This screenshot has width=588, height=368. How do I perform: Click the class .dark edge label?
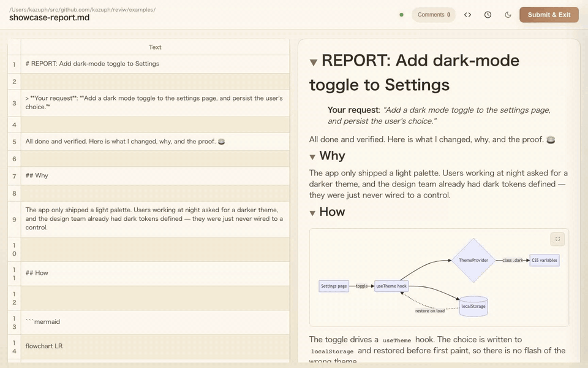513,260
